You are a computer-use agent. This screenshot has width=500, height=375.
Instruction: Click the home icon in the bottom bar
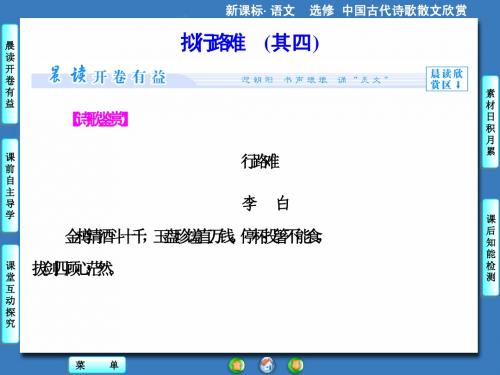click(267, 365)
